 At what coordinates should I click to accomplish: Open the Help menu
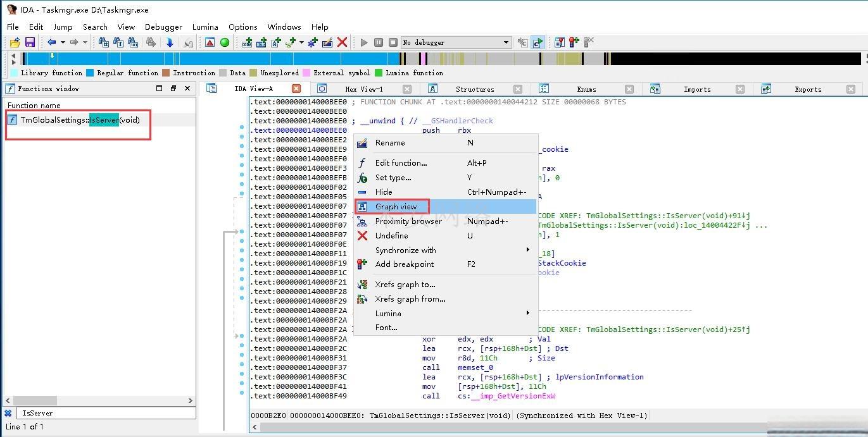pos(320,27)
